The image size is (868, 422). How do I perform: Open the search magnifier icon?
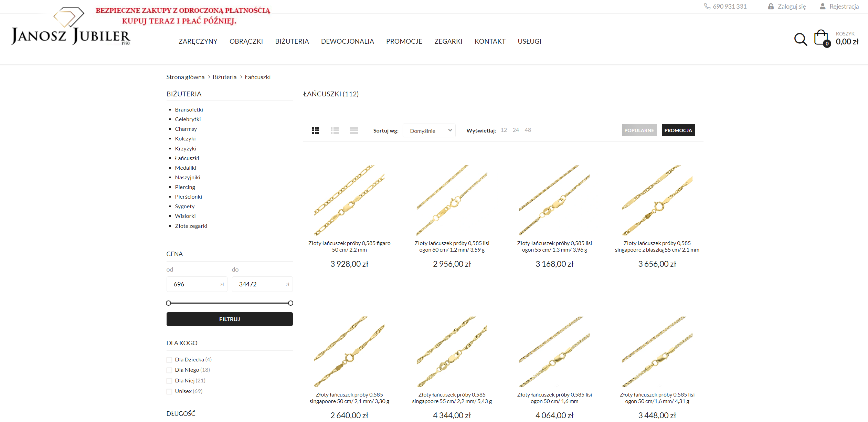pos(801,40)
